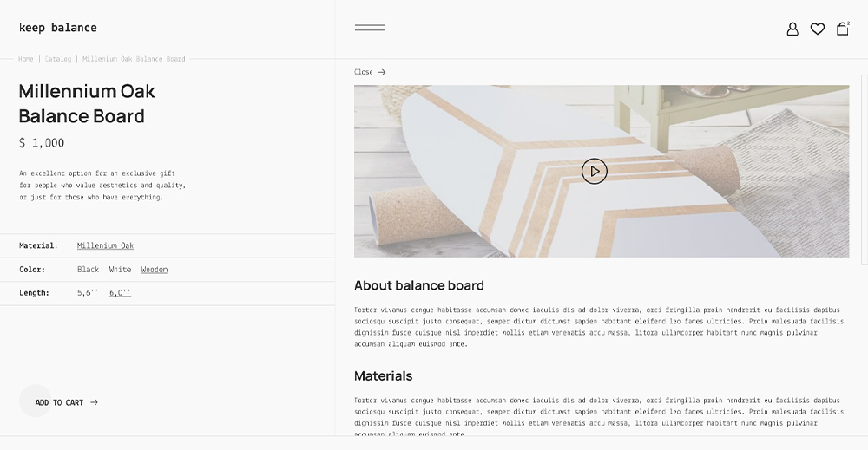Click the $ 1,000 price text
Image resolution: width=868 pixels, height=450 pixels.
pyautogui.click(x=42, y=143)
